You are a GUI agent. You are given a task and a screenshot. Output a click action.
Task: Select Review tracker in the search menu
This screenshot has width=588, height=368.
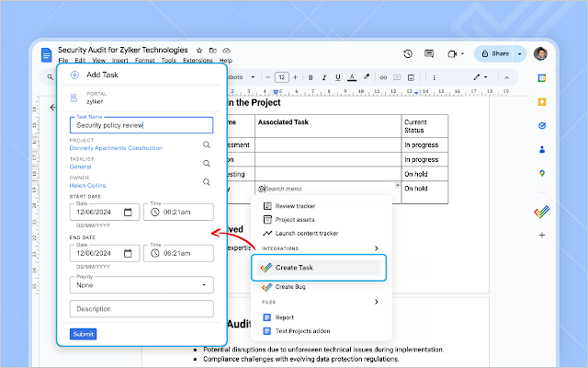289,206
